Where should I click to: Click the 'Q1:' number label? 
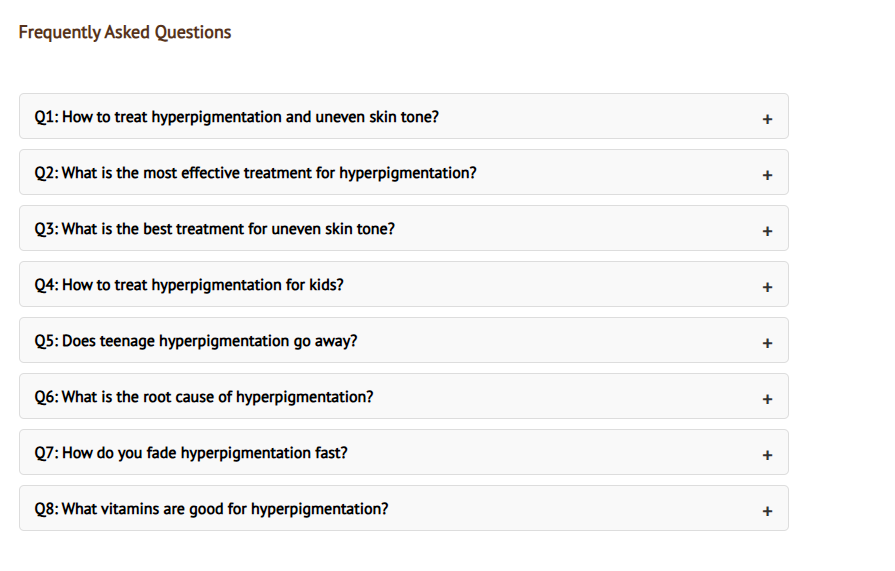click(46, 117)
